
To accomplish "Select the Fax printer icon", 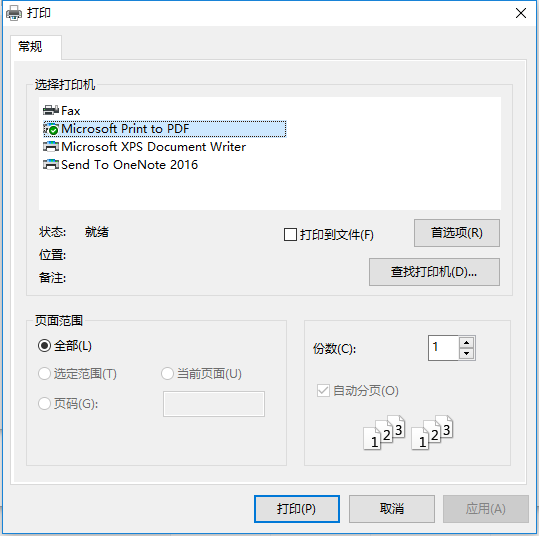I will [51, 111].
